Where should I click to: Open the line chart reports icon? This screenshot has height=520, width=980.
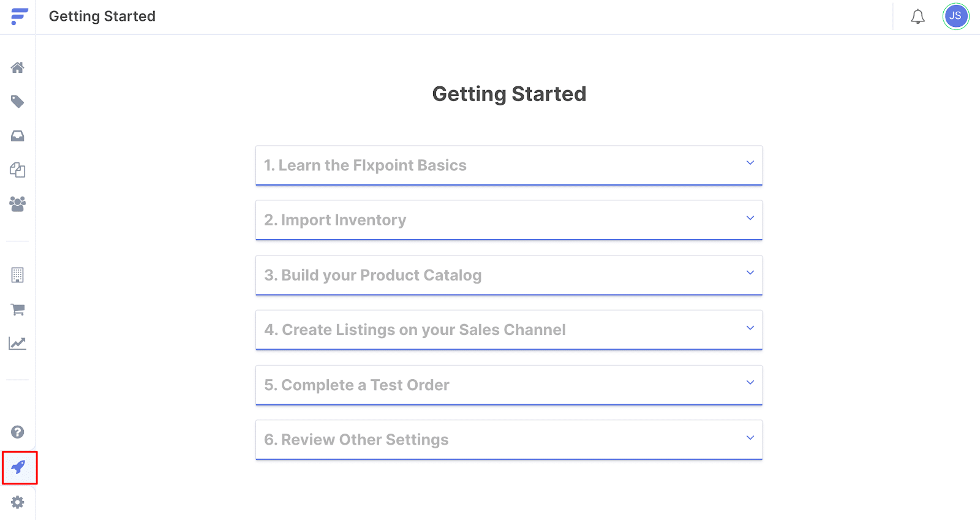coord(18,343)
